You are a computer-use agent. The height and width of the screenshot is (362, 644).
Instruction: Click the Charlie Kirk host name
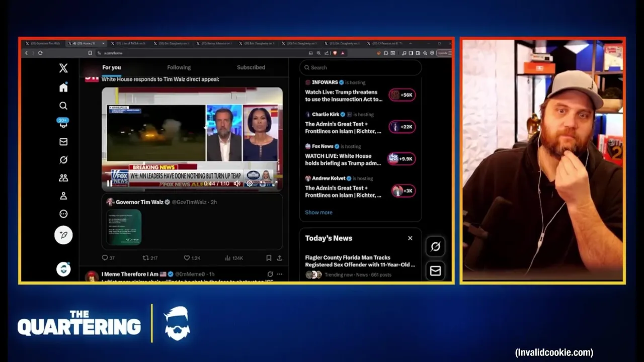[325, 114]
